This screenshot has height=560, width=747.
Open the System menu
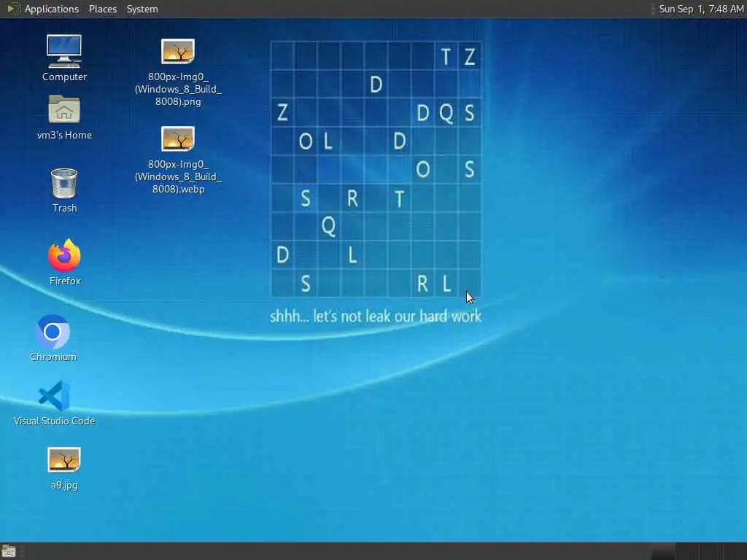point(142,9)
